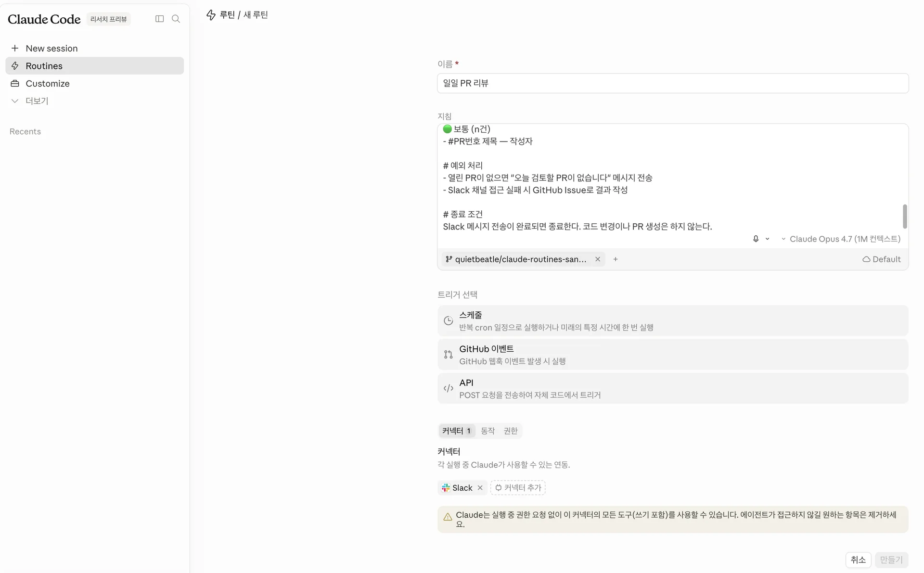This screenshot has height=573, width=924.
Task: Select the API trigger option
Action: pyautogui.click(x=673, y=388)
